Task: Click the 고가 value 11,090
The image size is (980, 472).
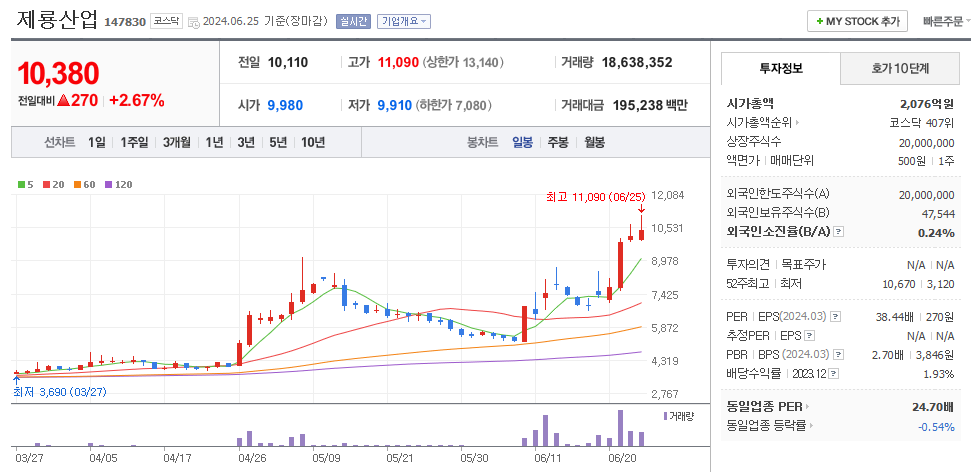Action: pos(398,63)
